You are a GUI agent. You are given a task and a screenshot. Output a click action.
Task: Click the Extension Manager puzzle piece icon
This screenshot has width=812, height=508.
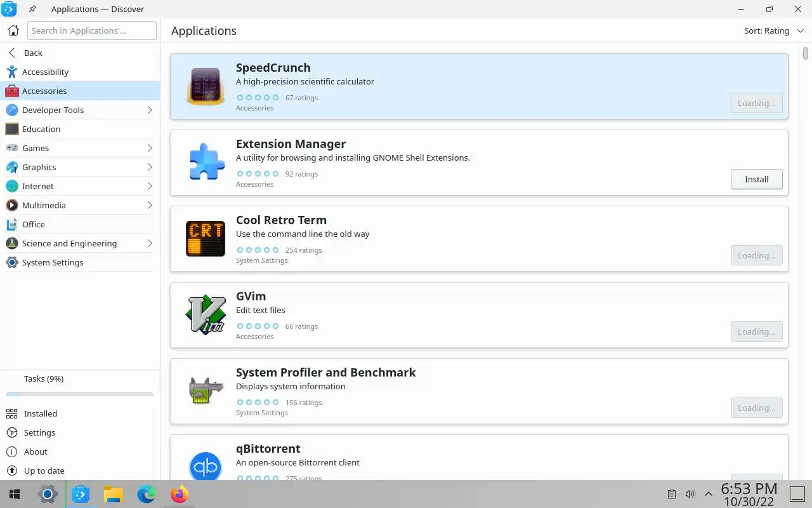click(206, 163)
